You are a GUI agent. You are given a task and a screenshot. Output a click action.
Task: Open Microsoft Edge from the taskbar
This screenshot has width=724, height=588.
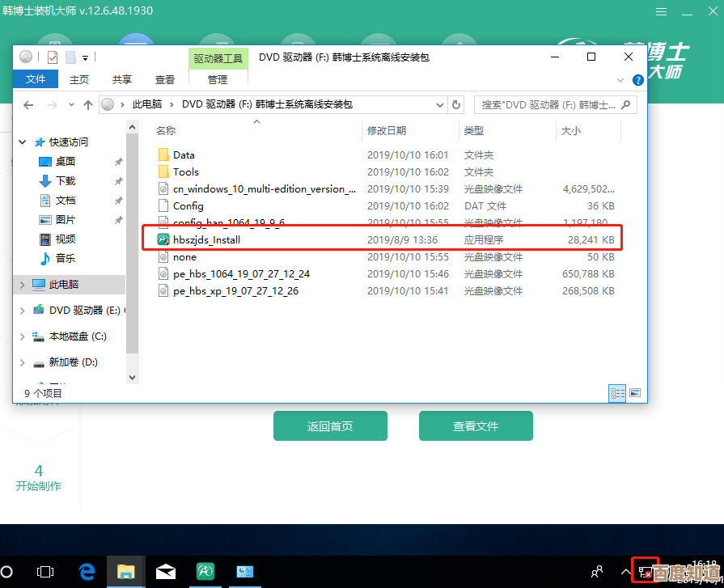point(87,572)
